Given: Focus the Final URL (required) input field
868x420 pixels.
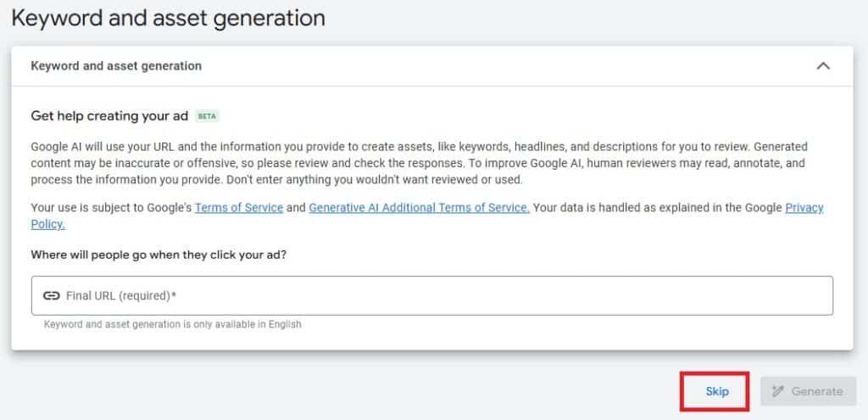Looking at the screenshot, I should pos(431,296).
